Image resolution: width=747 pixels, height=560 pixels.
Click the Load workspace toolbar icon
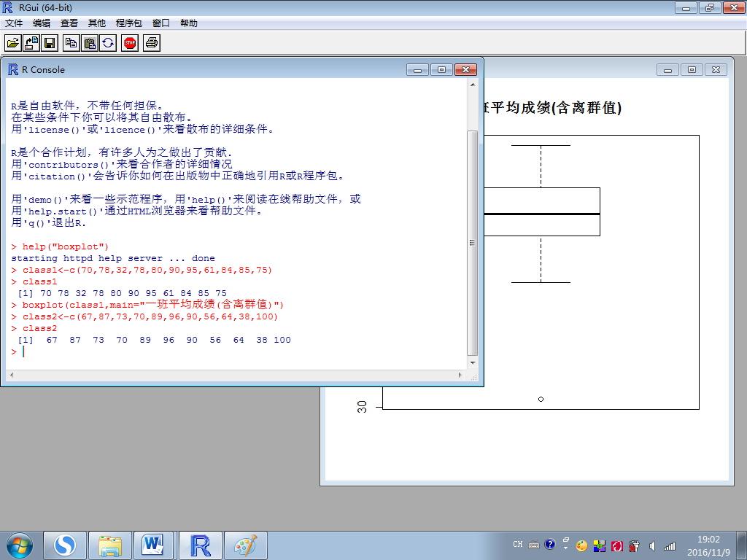[31, 43]
